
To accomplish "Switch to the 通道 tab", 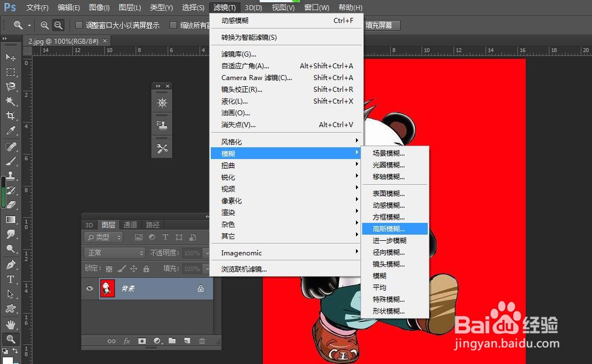I will tap(130, 225).
